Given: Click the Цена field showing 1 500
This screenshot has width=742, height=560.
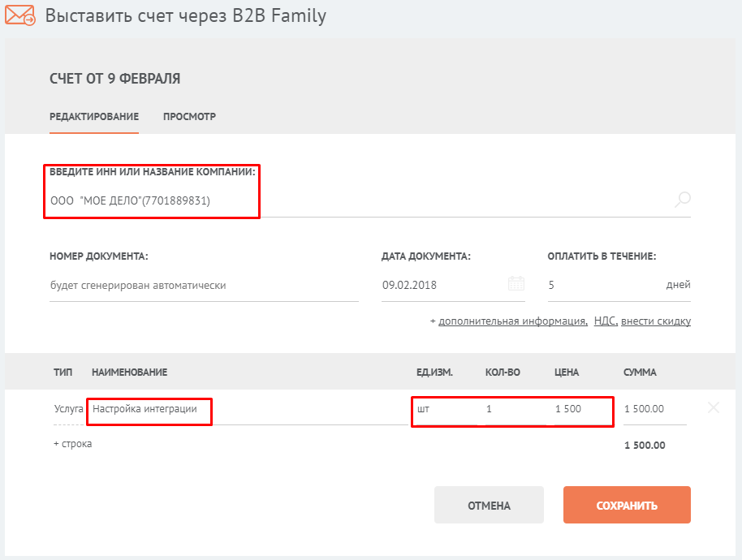Looking at the screenshot, I should pyautogui.click(x=580, y=409).
